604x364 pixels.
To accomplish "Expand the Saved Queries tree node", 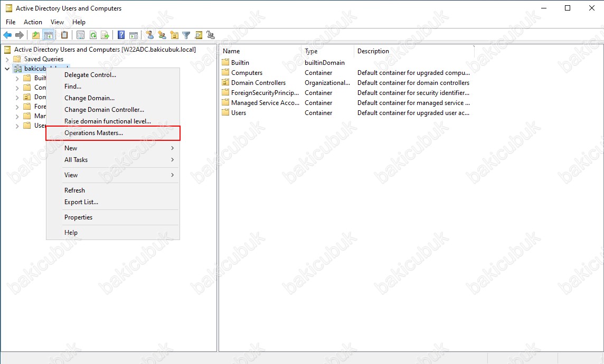I will [x=7, y=59].
